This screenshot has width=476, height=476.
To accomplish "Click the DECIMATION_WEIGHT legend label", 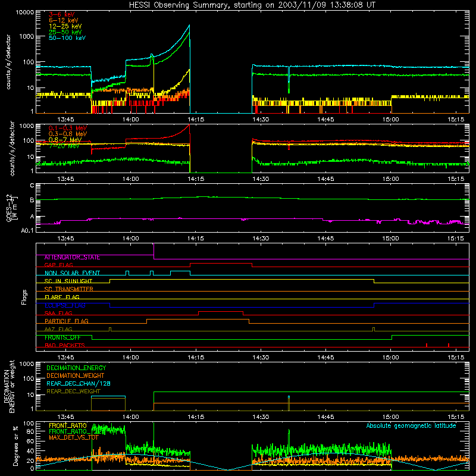I will point(75,375).
